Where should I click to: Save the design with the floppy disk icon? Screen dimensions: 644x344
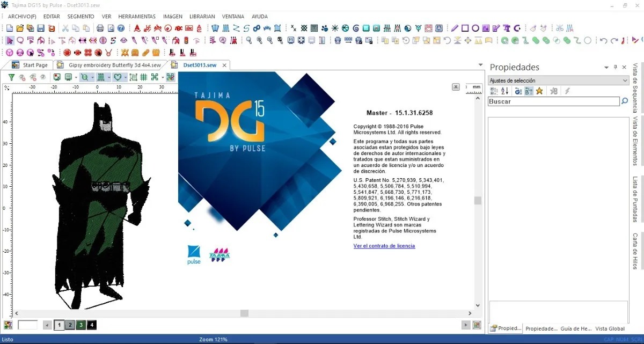point(41,28)
